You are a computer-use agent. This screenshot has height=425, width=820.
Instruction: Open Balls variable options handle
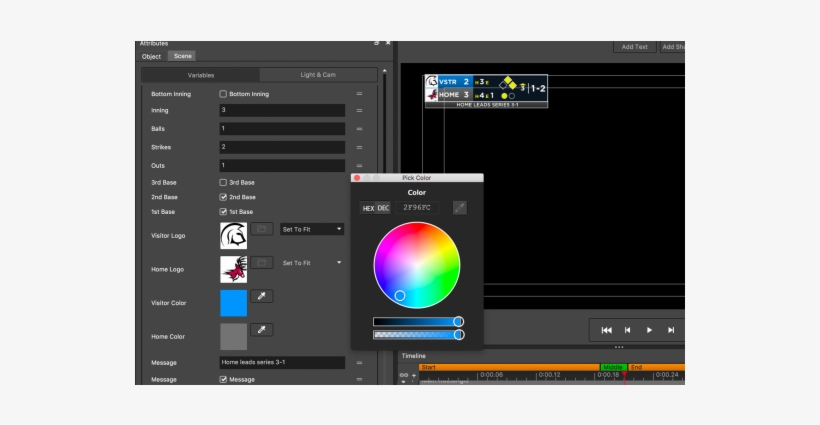pyautogui.click(x=359, y=129)
